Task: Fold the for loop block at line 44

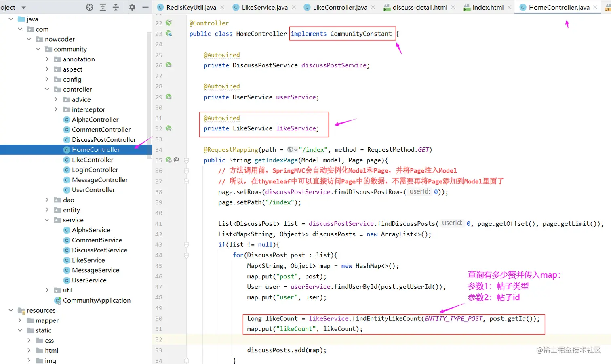Action: pos(186,255)
